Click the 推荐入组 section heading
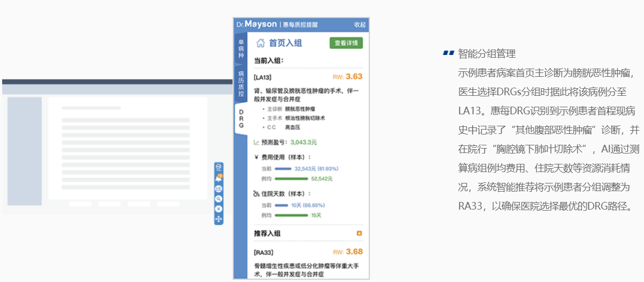Screen dimensions: 644x282 267,234
